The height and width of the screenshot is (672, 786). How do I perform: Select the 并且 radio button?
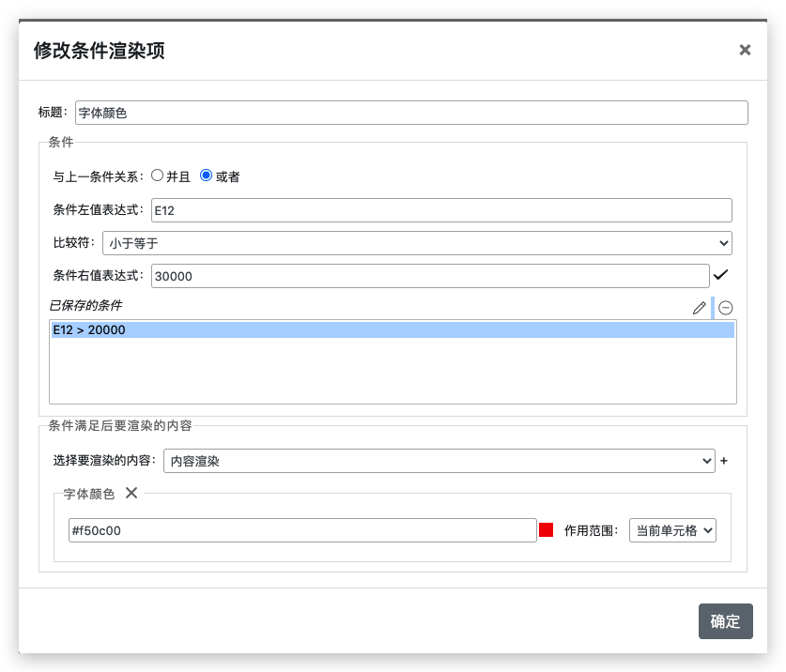tap(158, 176)
